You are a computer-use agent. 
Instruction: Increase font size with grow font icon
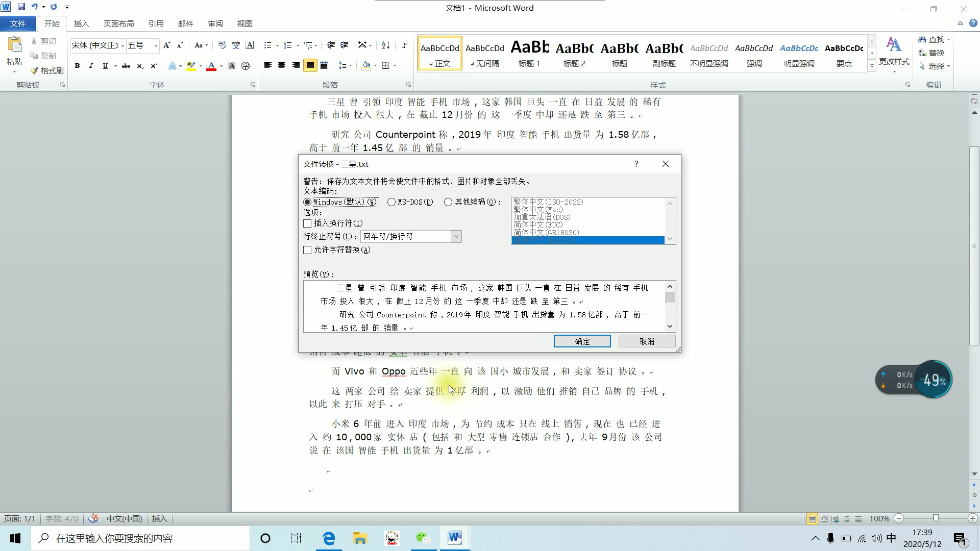[x=166, y=45]
